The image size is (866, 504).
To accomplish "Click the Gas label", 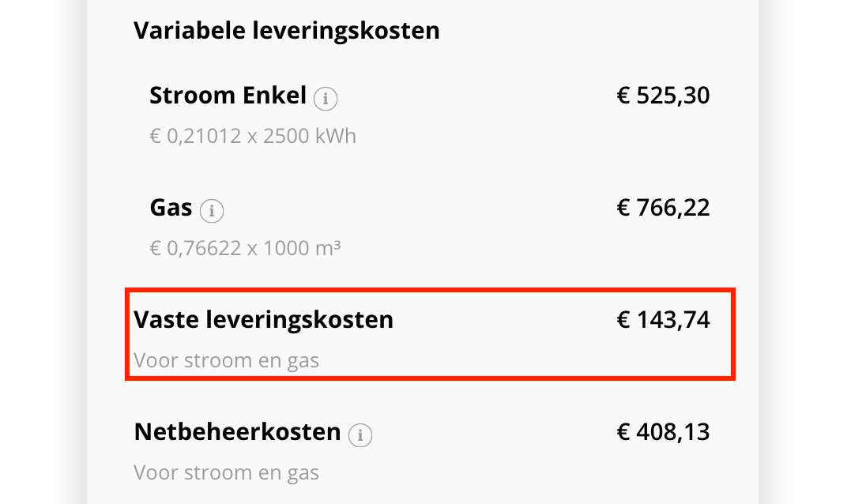I will [171, 209].
